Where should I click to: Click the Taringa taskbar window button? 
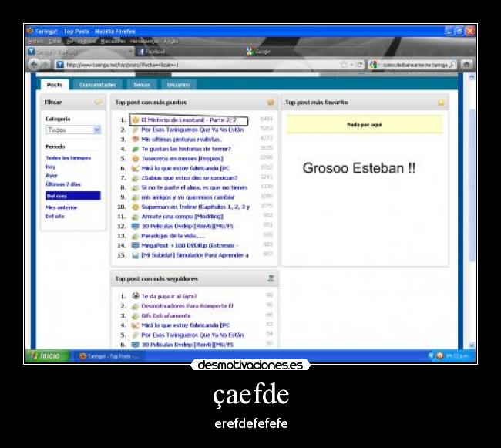(x=109, y=356)
